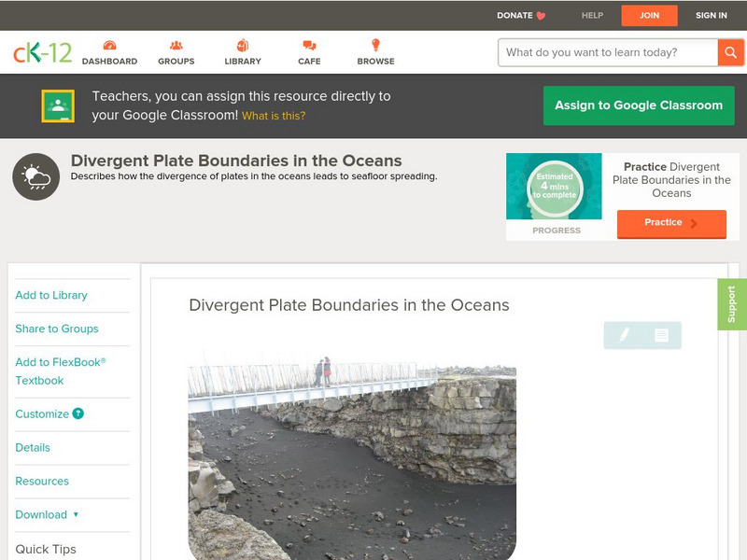The width and height of the screenshot is (747, 560).
Task: Open the Dashboard gauge icon
Action: (x=109, y=45)
